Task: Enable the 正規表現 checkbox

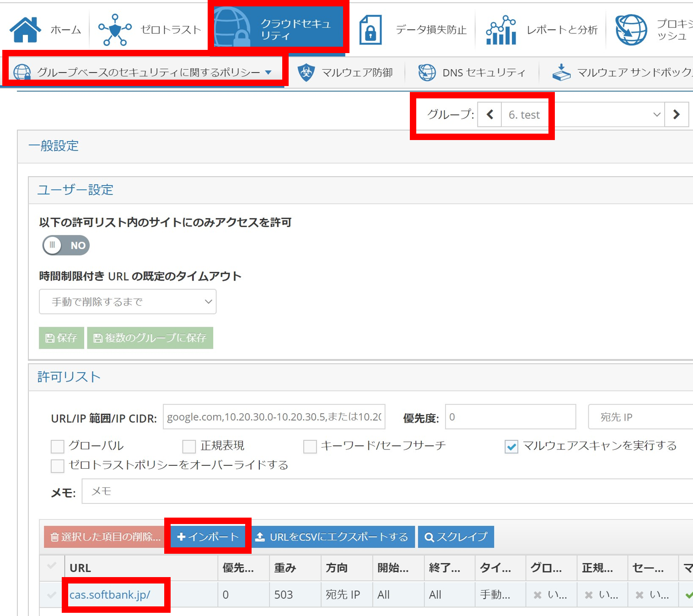Action: pos(188,446)
